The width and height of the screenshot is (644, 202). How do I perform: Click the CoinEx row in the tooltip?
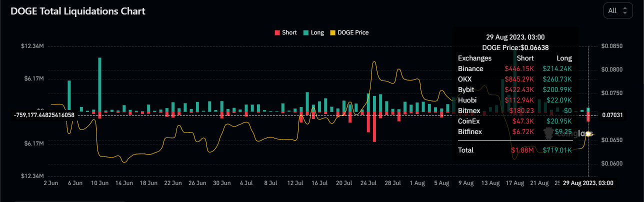(515, 121)
